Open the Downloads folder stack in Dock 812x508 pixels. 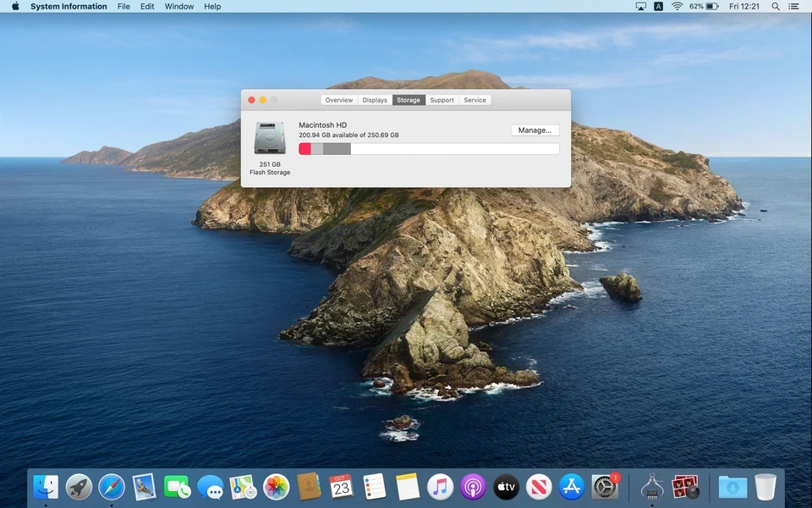(x=732, y=488)
